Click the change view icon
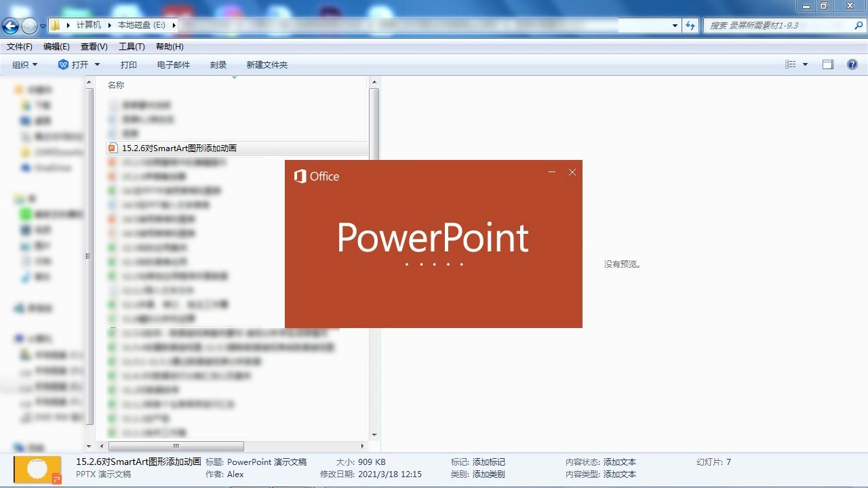The image size is (868, 488). pos(791,64)
